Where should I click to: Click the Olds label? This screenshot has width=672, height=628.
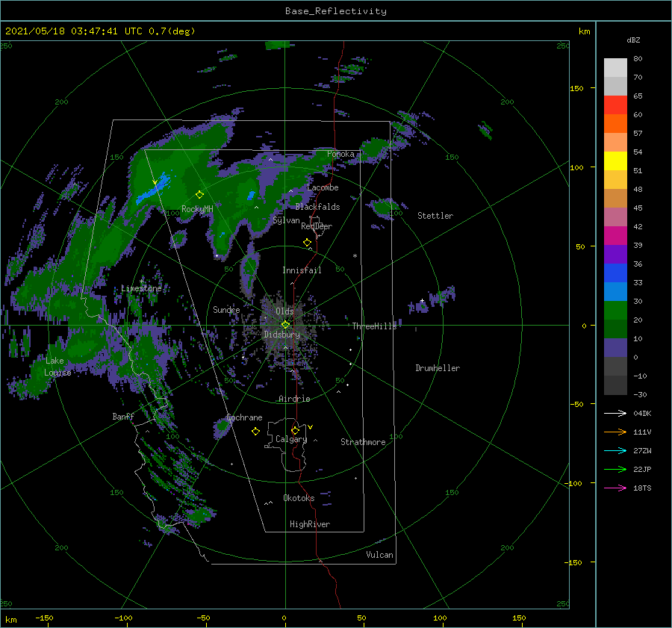[x=284, y=311]
